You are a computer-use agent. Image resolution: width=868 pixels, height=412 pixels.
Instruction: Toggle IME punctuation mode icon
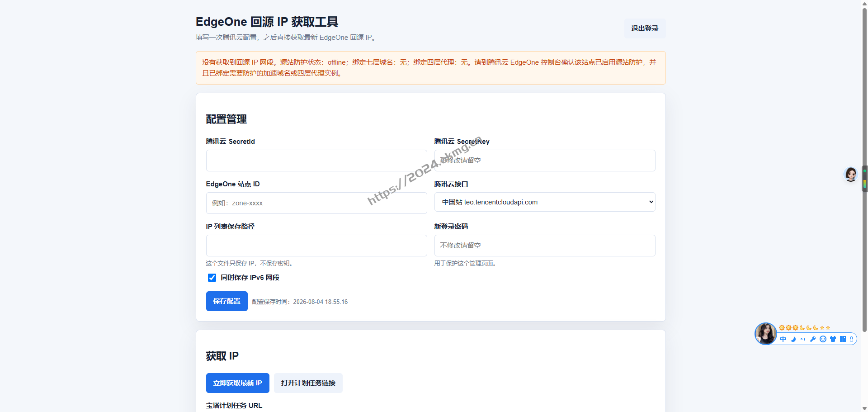point(803,339)
